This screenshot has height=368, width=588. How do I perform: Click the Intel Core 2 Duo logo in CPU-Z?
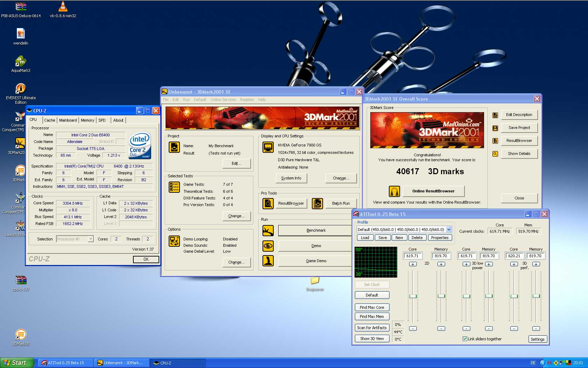click(x=140, y=145)
